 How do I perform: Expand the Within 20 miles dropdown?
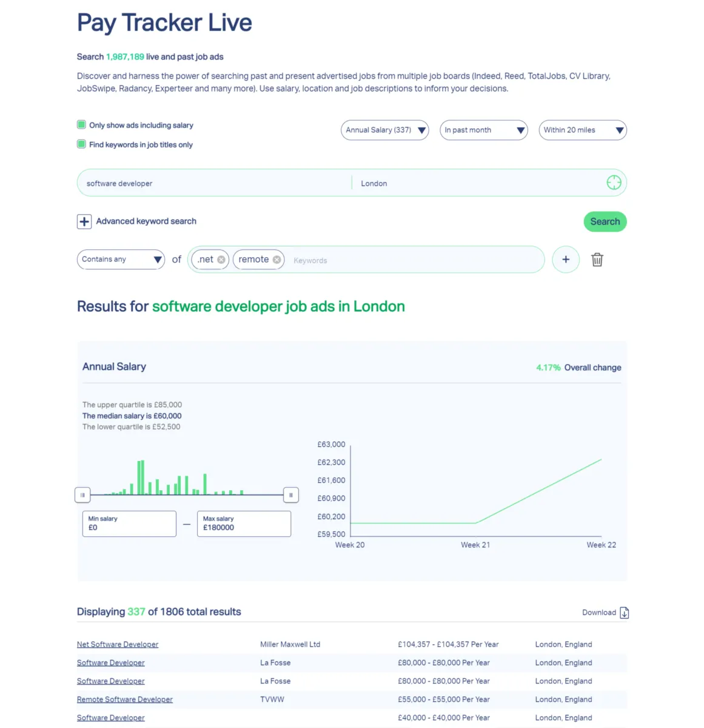[582, 130]
